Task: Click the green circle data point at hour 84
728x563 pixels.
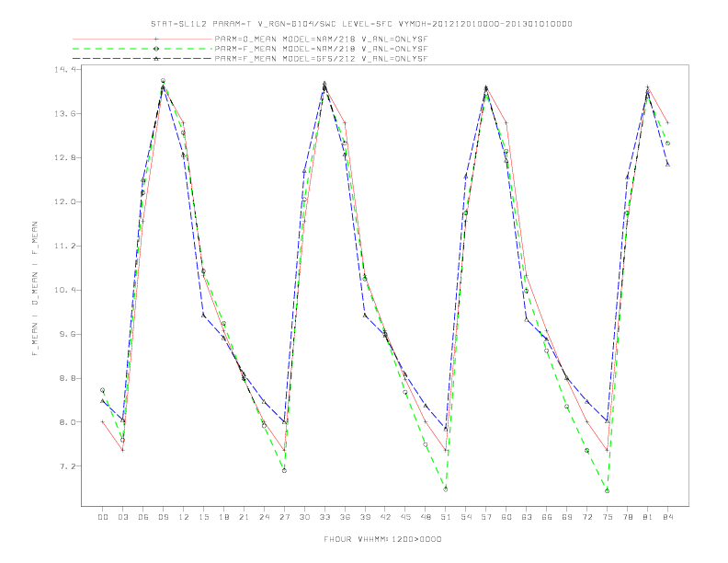Action: click(x=667, y=144)
